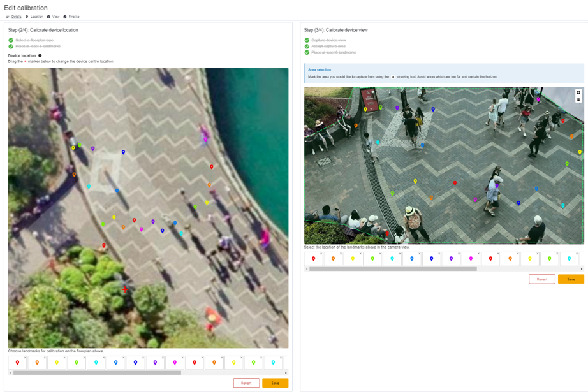Remove the magenta landmark from floorplan list
The image size is (588, 392).
[x=182, y=358]
